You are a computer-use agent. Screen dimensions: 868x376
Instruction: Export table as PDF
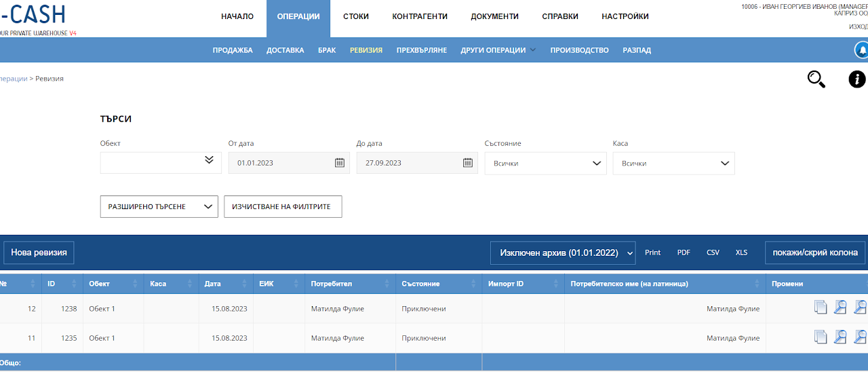coord(684,252)
